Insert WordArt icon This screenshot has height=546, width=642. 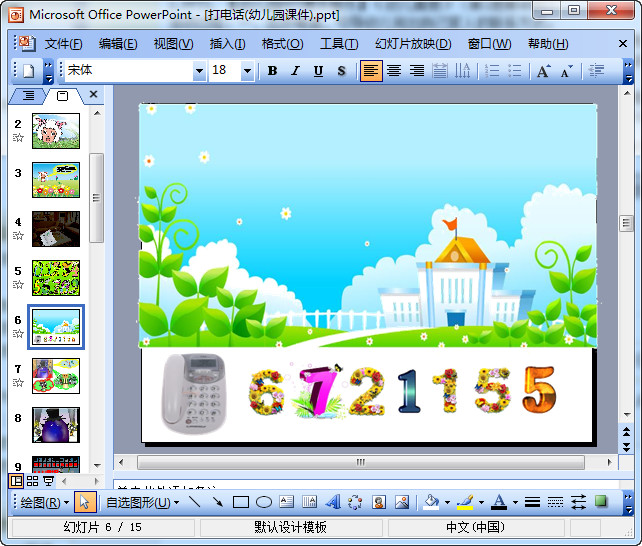[x=332, y=502]
